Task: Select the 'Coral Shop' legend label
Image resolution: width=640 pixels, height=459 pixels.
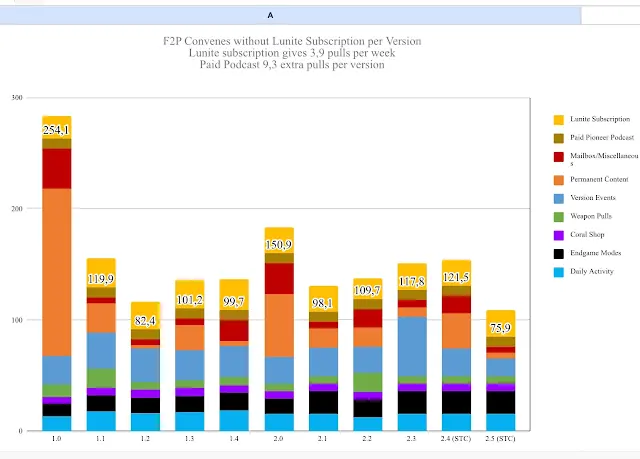Action: pos(587,235)
